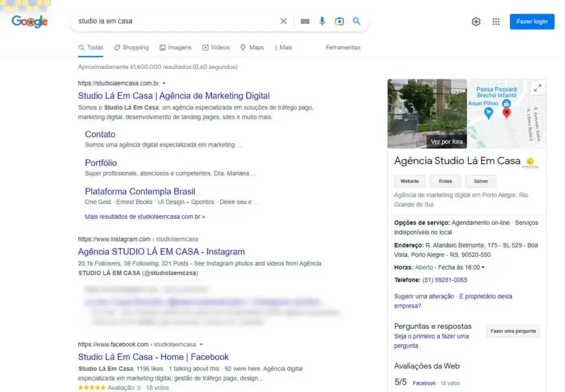Expand the opening hours dropdown arrow

(483, 267)
